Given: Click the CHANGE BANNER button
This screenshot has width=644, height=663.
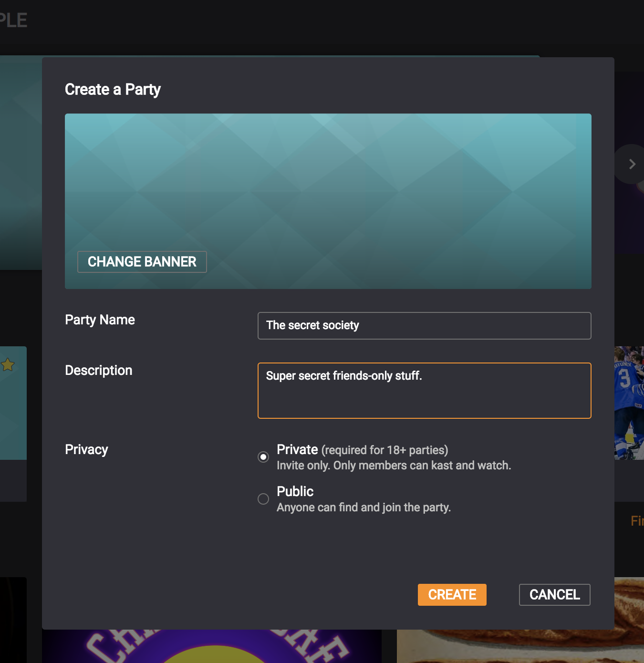Looking at the screenshot, I should 142,262.
